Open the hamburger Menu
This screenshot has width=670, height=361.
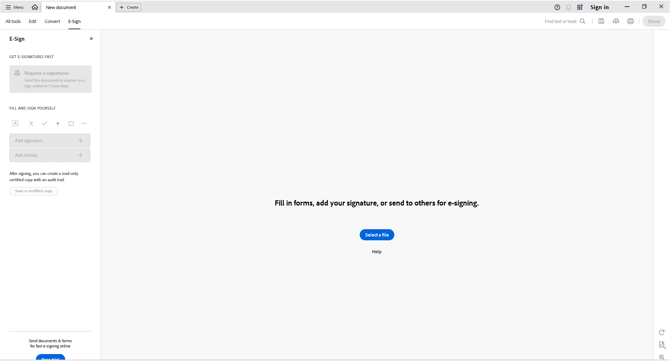[x=15, y=7]
